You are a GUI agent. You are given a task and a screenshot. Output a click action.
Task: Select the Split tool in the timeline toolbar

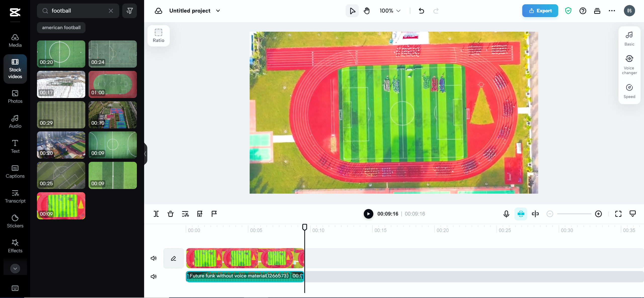pyautogui.click(x=156, y=214)
